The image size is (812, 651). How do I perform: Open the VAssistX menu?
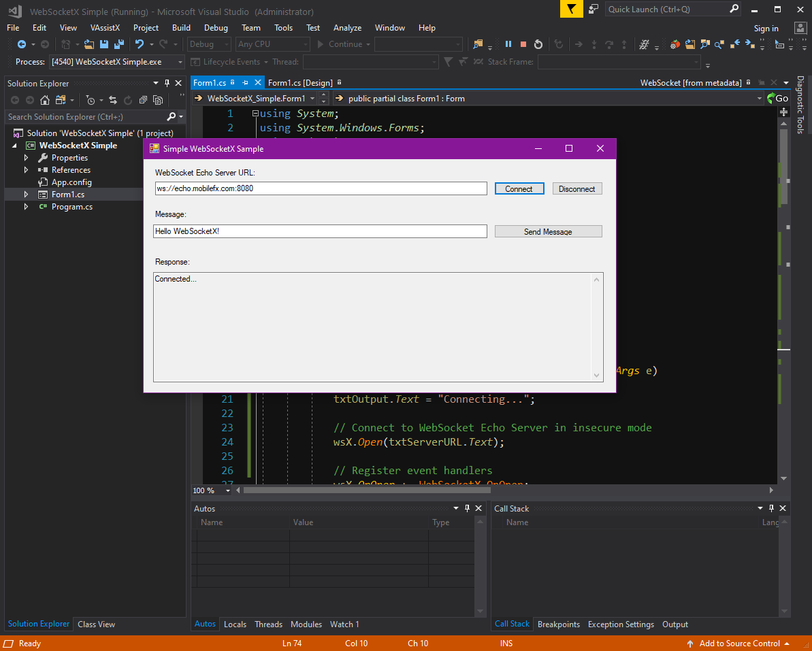pyautogui.click(x=105, y=28)
